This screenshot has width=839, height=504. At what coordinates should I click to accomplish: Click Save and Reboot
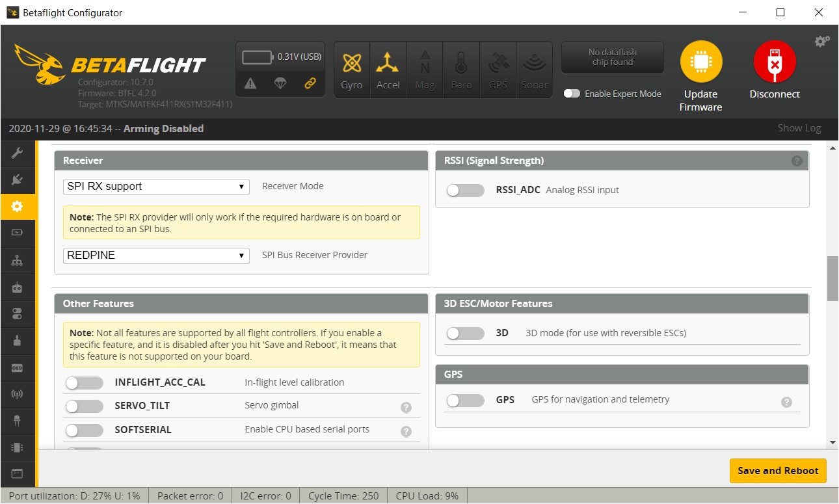coord(778,471)
